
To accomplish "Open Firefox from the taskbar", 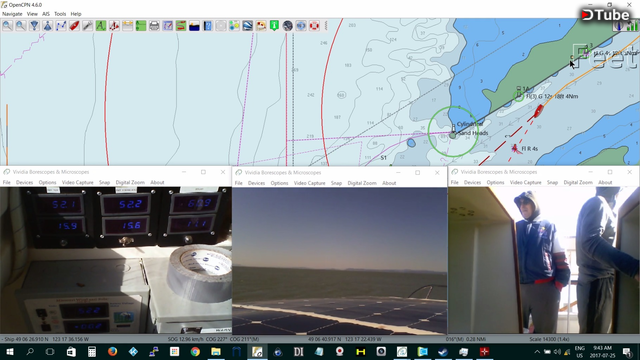I will 112,351.
